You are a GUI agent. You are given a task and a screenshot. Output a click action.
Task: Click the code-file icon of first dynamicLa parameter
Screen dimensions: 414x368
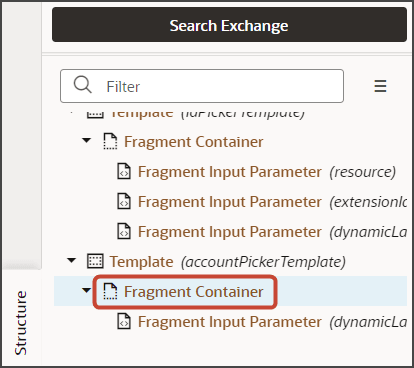click(124, 232)
